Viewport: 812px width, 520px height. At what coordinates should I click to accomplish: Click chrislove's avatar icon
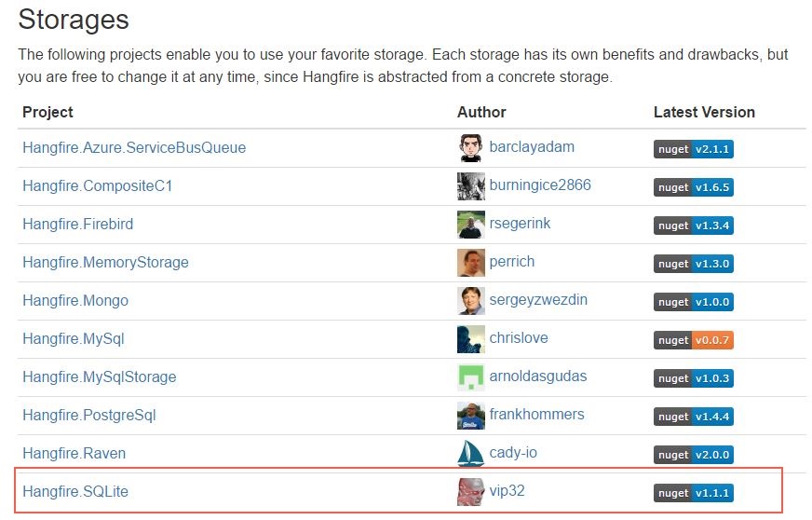[x=470, y=339]
